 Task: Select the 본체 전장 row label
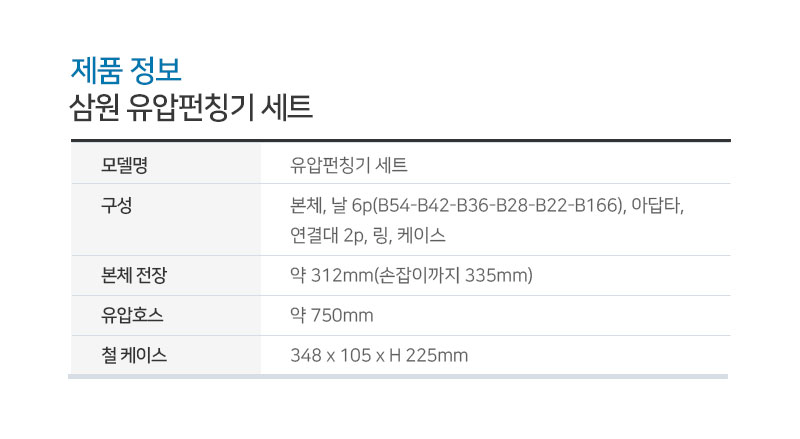(134, 275)
